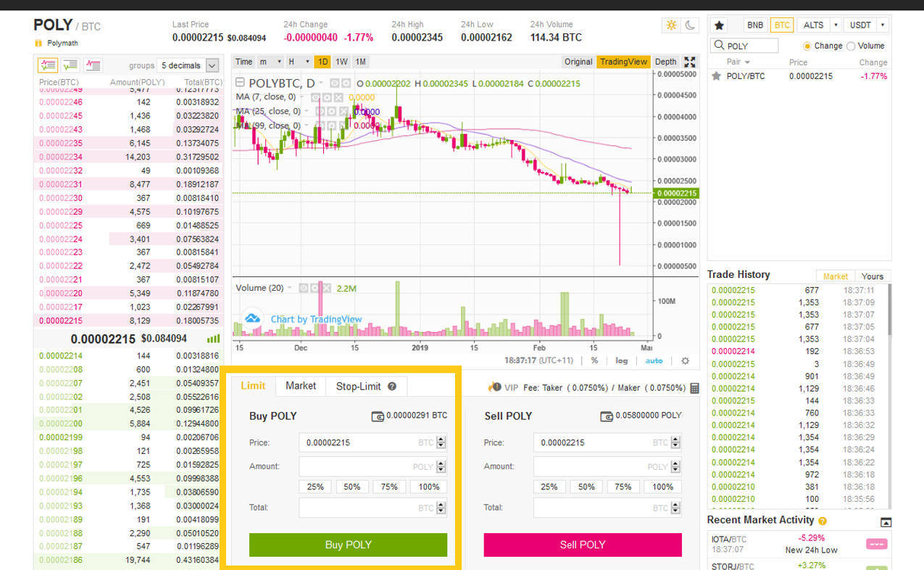Remove the MA 25 indicator
924x570 pixels.
click(344, 112)
